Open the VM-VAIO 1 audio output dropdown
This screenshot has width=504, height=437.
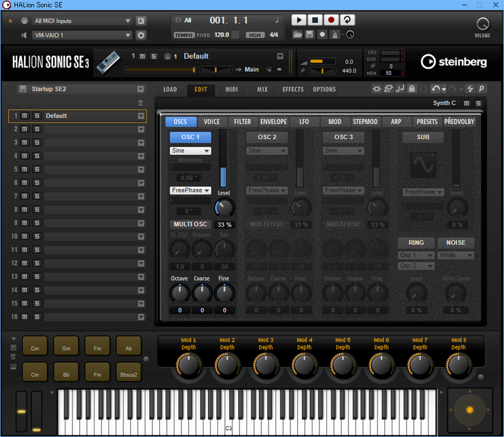[82, 35]
